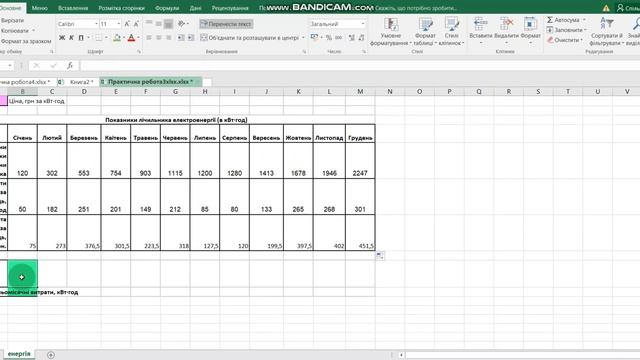The width and height of the screenshot is (640, 360).
Task: Open Умовне форматування (conditional formatting)
Action: point(390,32)
